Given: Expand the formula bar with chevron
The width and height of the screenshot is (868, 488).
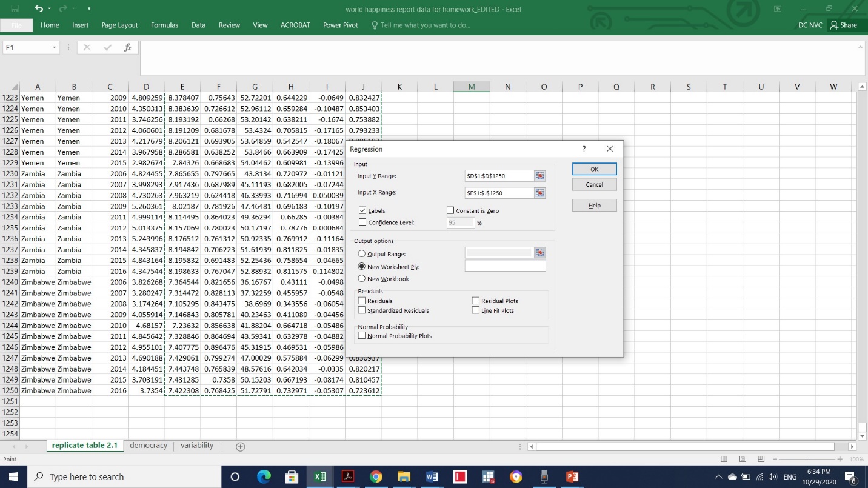Looking at the screenshot, I should (861, 47).
